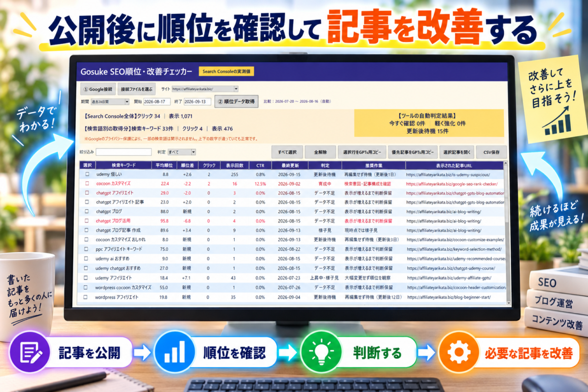Click keyword cell chatgpt ブログ活用

pyautogui.click(x=113, y=221)
